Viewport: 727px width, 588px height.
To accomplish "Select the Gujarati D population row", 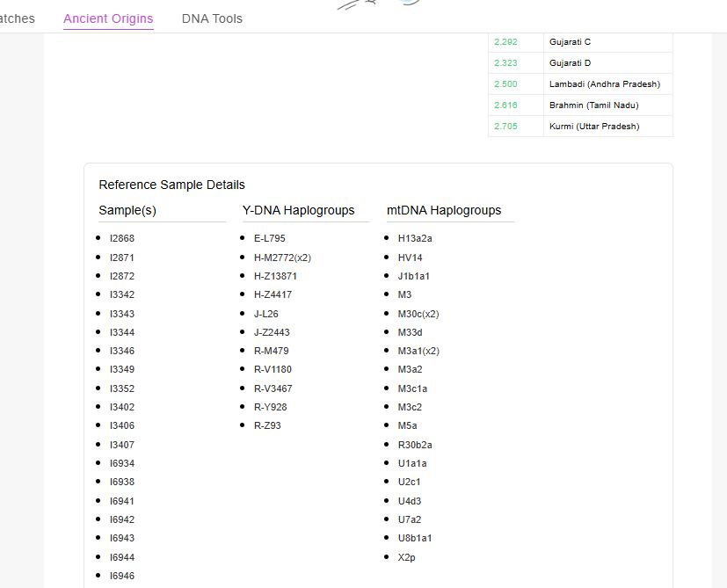I will 570,63.
